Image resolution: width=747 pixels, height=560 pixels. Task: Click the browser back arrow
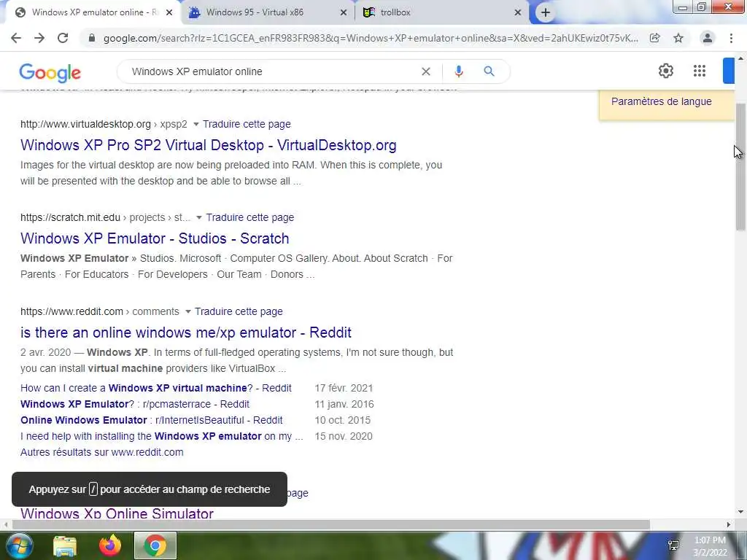click(x=16, y=38)
